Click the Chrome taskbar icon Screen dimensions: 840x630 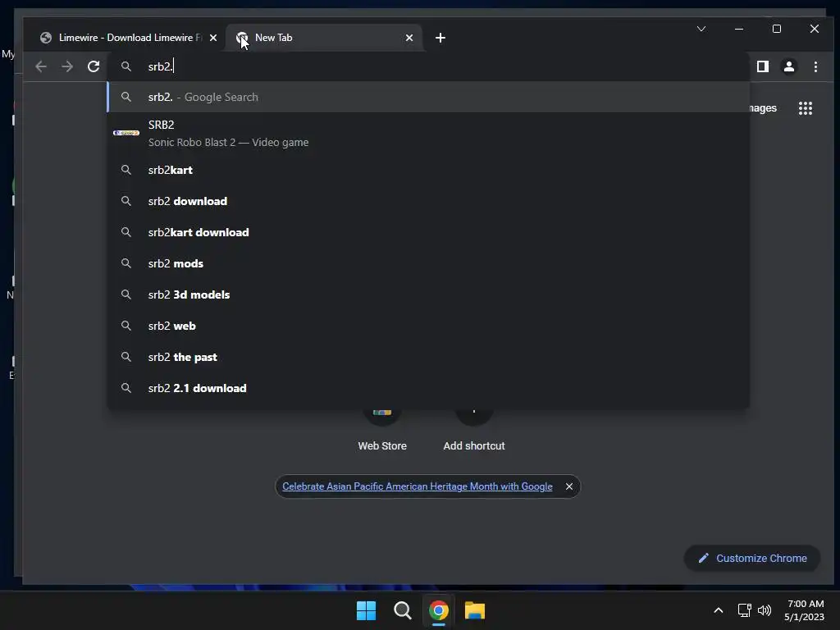(x=439, y=610)
